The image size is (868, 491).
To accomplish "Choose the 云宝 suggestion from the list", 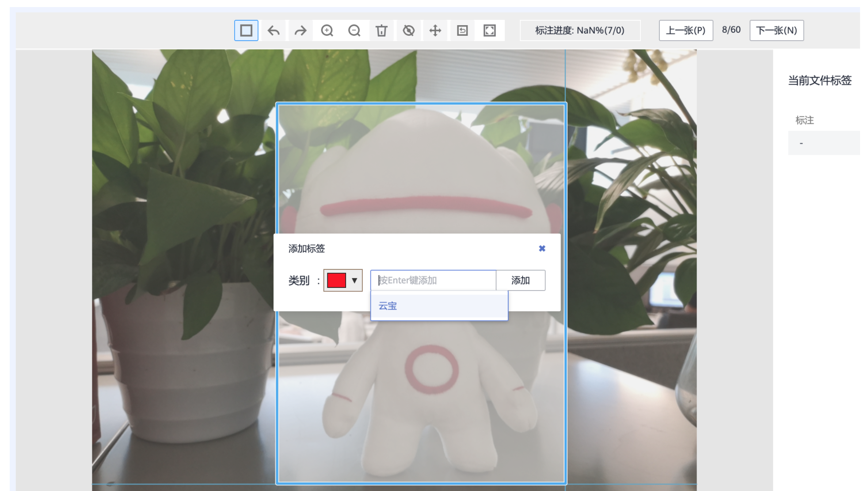I will [388, 306].
